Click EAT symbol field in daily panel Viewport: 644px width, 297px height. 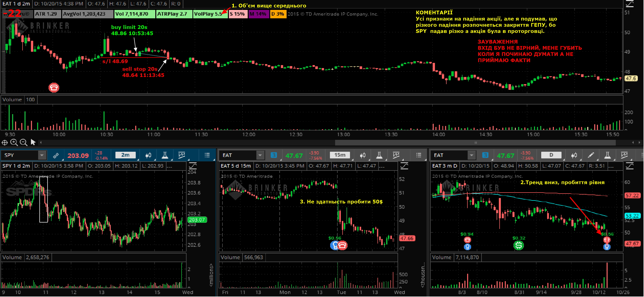click(x=450, y=155)
